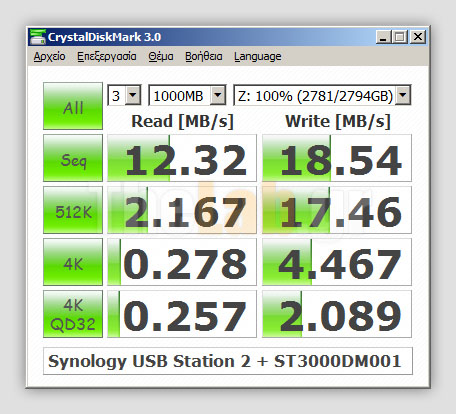Select the 512K write result 17.46

click(337, 210)
